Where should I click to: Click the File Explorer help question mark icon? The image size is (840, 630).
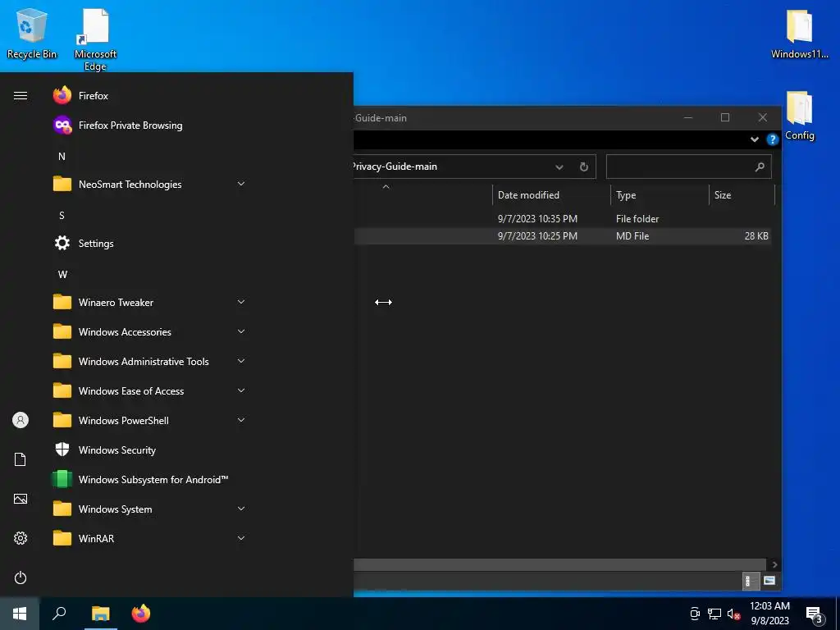click(772, 139)
